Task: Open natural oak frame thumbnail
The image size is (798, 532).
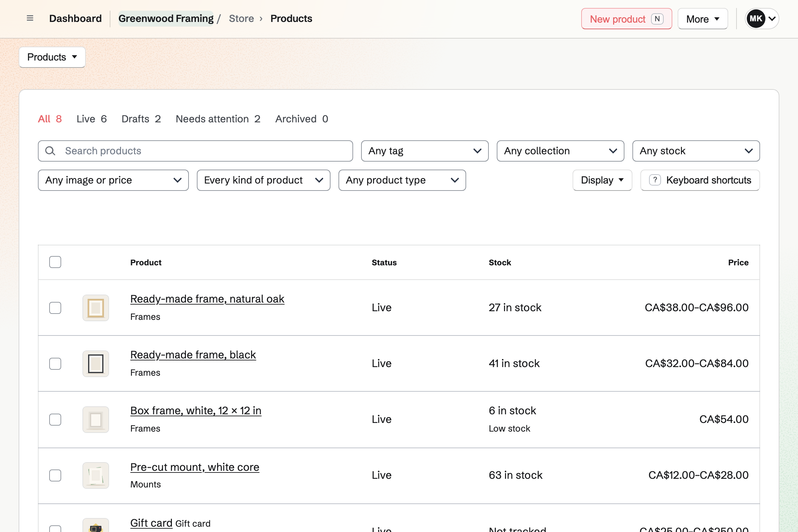Action: [x=96, y=308]
